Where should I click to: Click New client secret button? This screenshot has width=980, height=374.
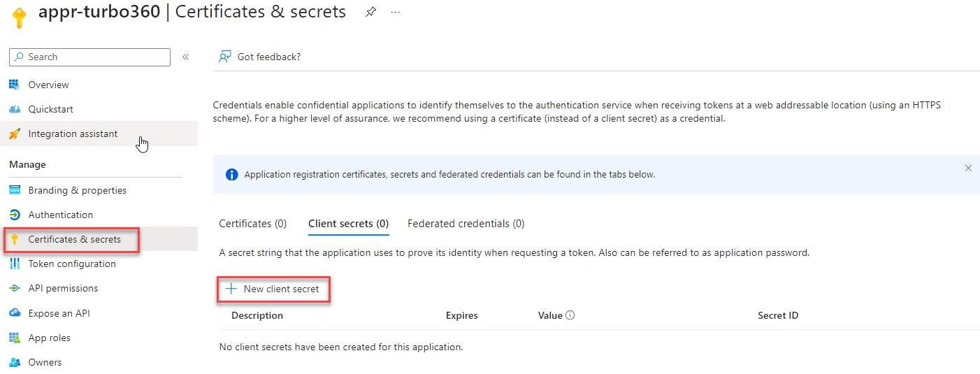273,289
